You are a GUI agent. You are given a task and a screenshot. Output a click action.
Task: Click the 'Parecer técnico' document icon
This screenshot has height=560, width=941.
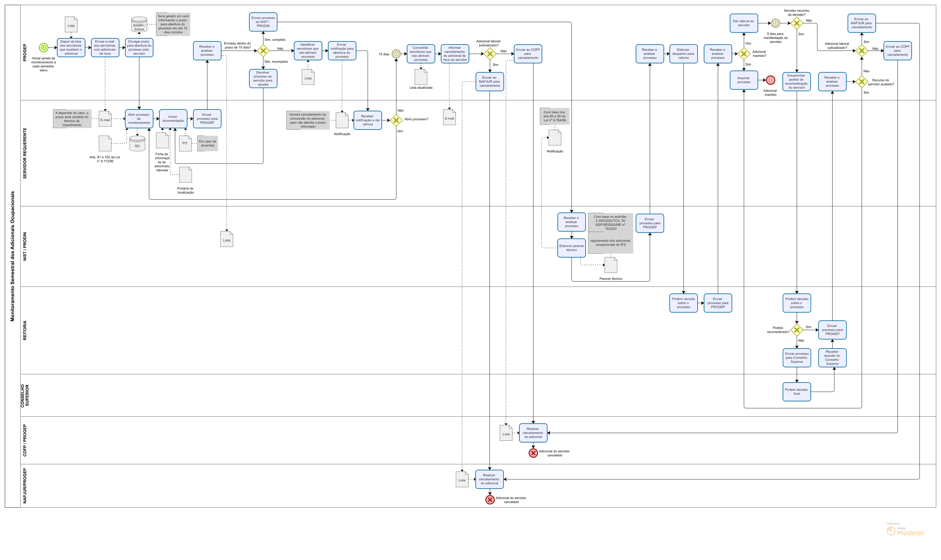611,265
